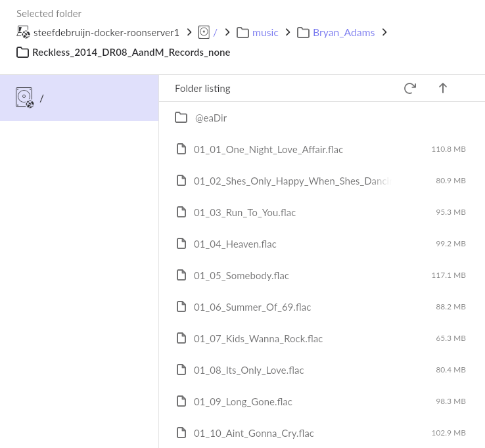Click the 88.2 MB file size
This screenshot has height=448, width=485.
tap(451, 307)
